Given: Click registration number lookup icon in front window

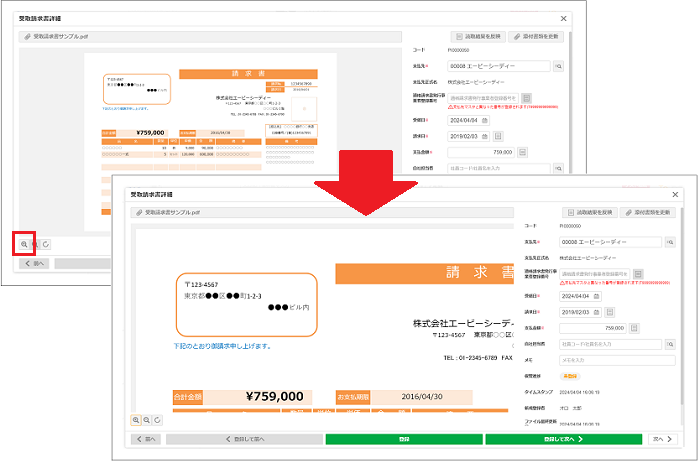Looking at the screenshot, I should point(638,274).
